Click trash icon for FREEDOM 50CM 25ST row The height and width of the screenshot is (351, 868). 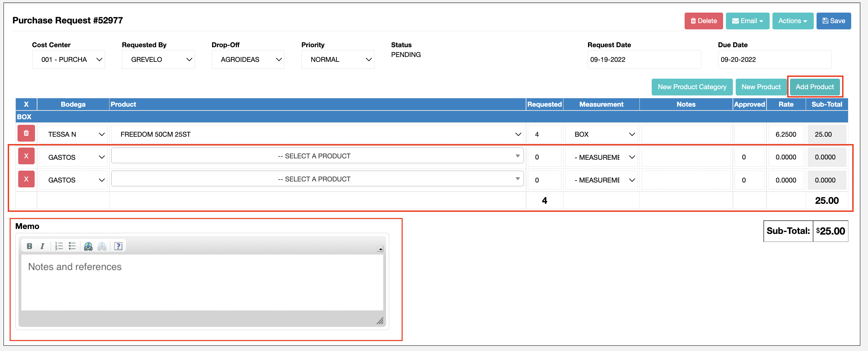click(x=26, y=133)
